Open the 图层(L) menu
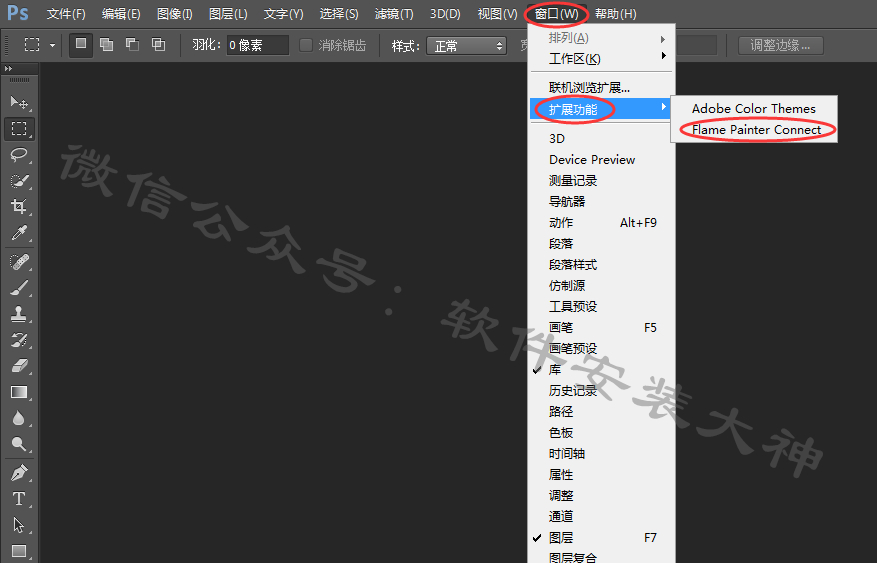The width and height of the screenshot is (877, 563). click(228, 14)
